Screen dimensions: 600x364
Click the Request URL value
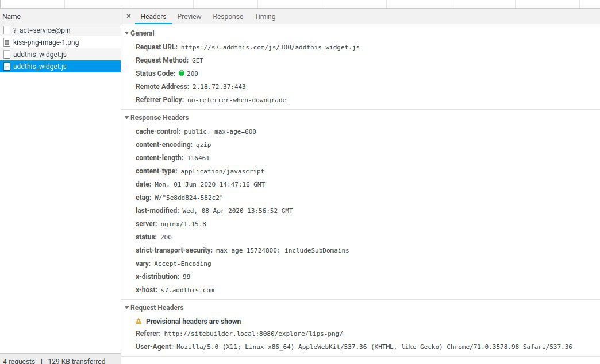tap(270, 48)
